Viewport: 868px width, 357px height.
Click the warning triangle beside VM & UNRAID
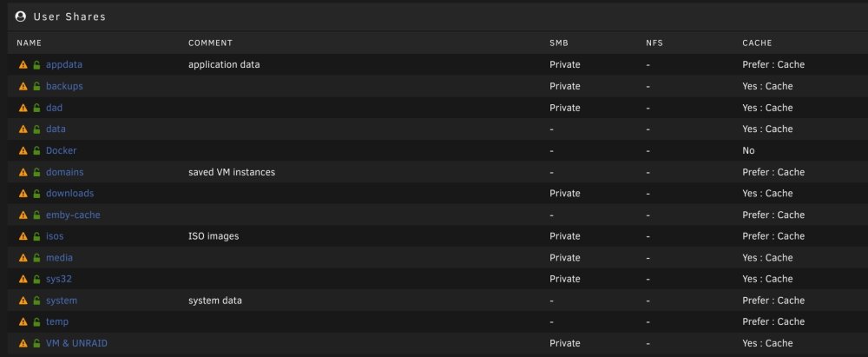pyautogui.click(x=23, y=344)
